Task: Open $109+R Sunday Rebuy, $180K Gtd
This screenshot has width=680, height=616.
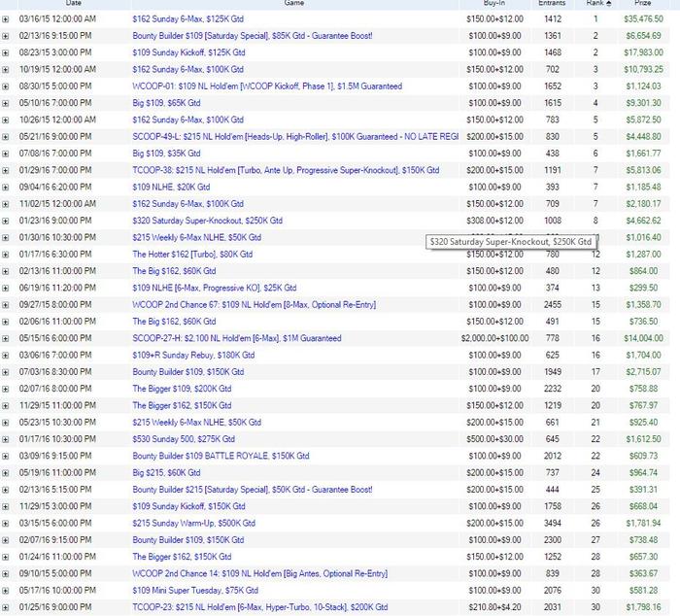Action: [x=193, y=356]
